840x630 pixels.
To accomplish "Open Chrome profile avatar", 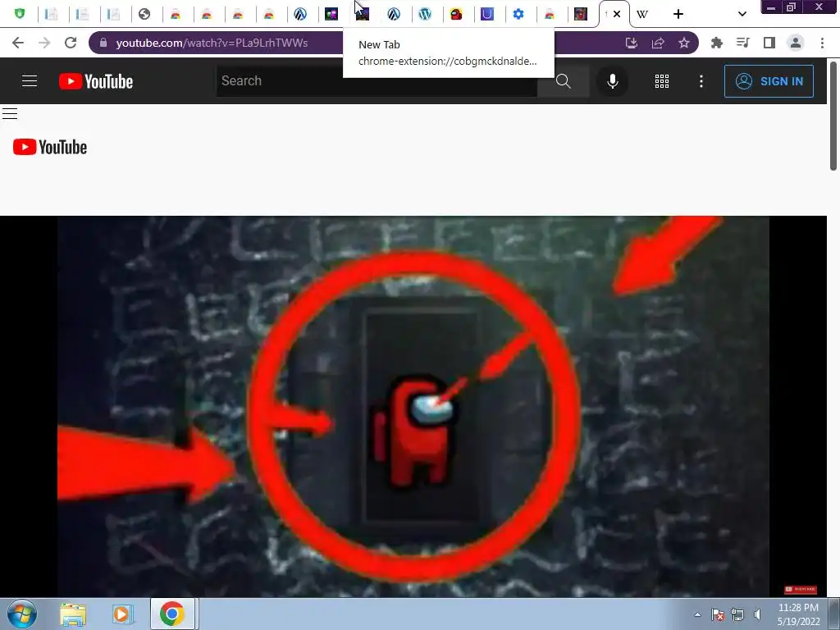I will point(796,43).
